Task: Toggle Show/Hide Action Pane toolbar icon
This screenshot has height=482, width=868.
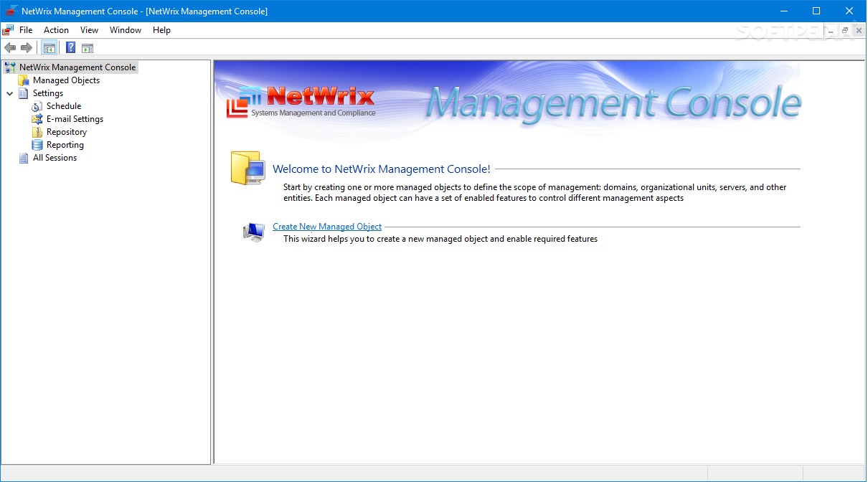Action: click(x=88, y=48)
